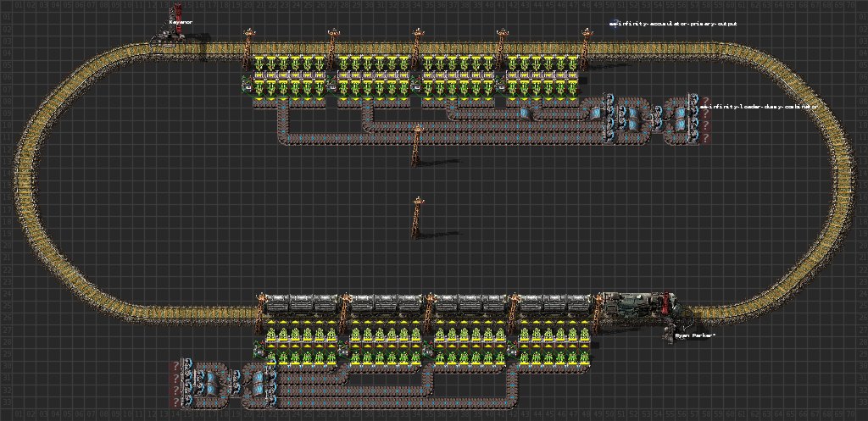Select the second electric pole at bottom station
The width and height of the screenshot is (868, 421).
(x=345, y=313)
